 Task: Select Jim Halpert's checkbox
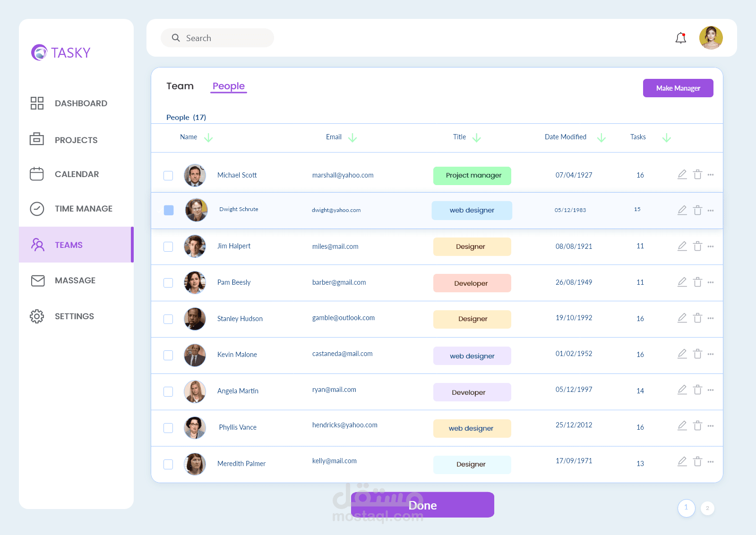[x=168, y=246]
